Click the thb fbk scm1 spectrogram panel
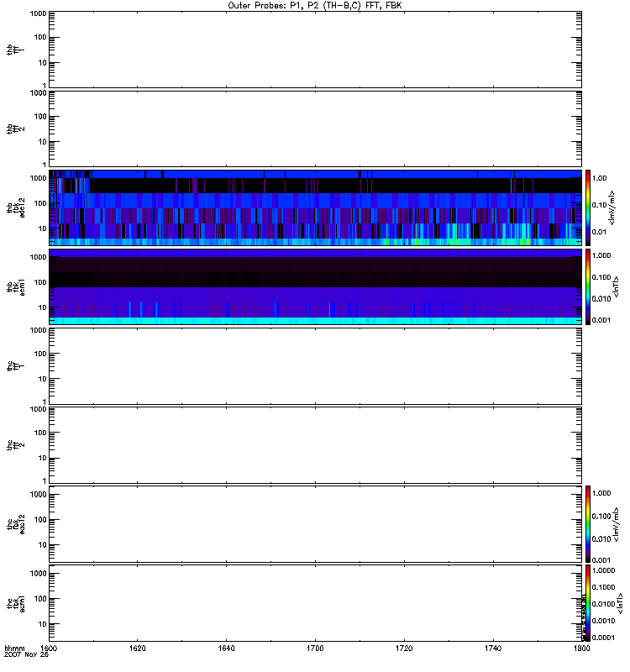The image size is (630, 672). (x=314, y=286)
